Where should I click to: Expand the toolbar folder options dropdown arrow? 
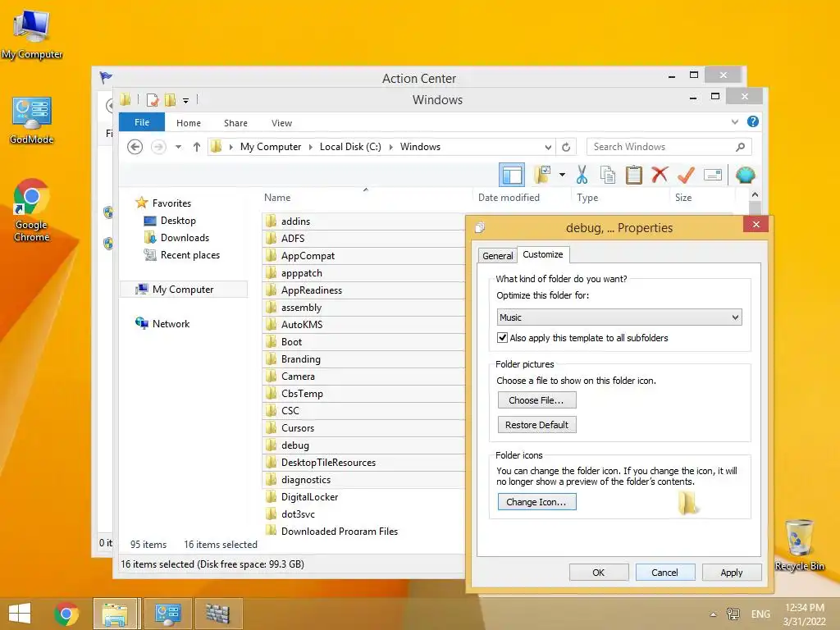562,175
